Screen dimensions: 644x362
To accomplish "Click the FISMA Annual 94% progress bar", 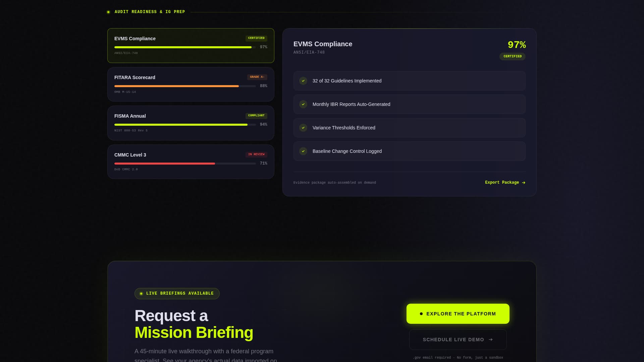I will click(x=185, y=125).
